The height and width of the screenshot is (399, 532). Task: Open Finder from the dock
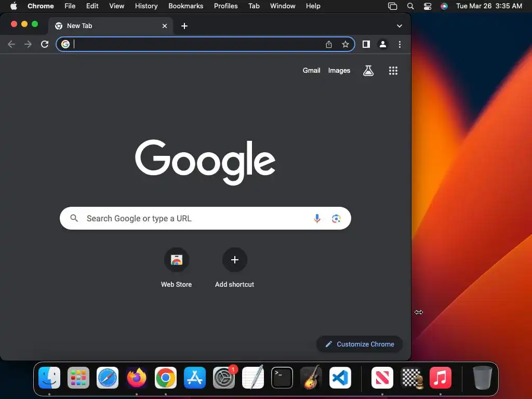[49, 377]
